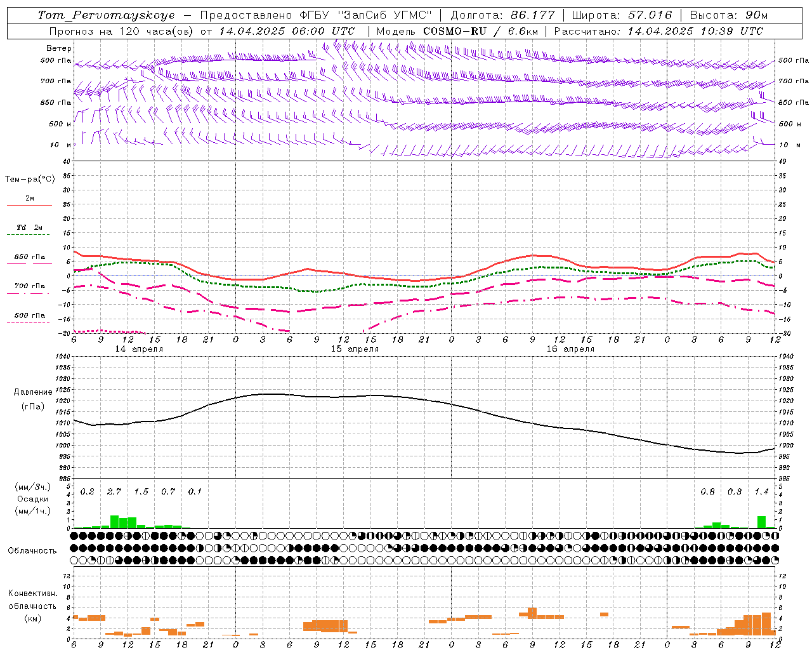Click the Облачность panel label

click(x=32, y=551)
